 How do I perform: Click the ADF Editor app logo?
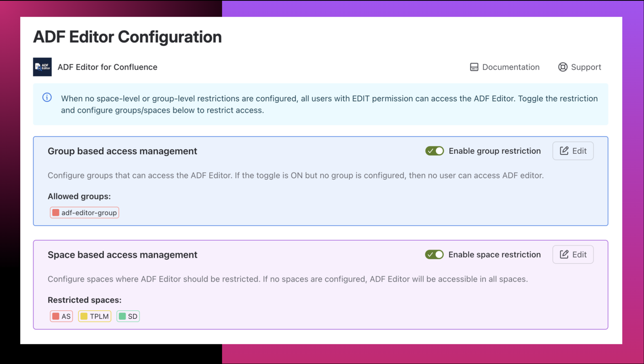coord(42,67)
